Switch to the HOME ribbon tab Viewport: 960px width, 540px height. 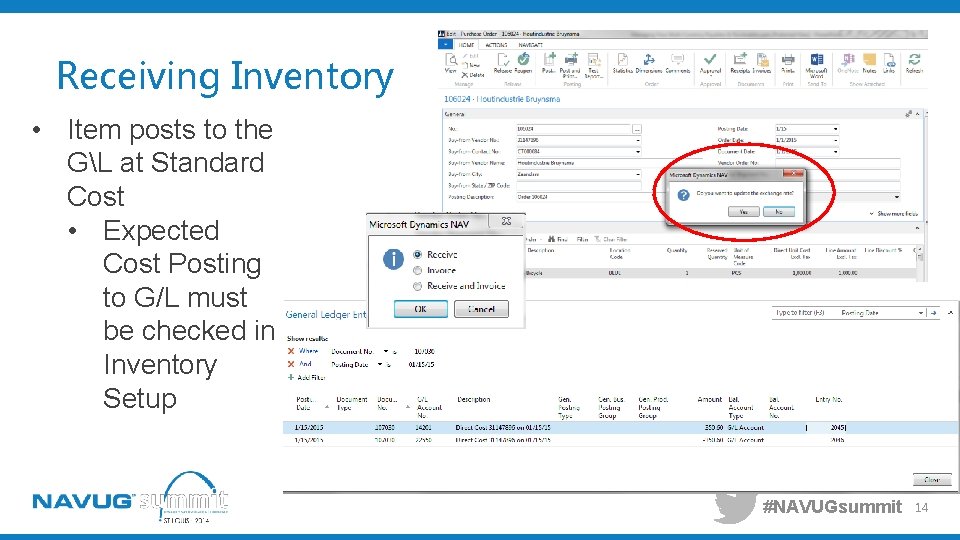[466, 45]
